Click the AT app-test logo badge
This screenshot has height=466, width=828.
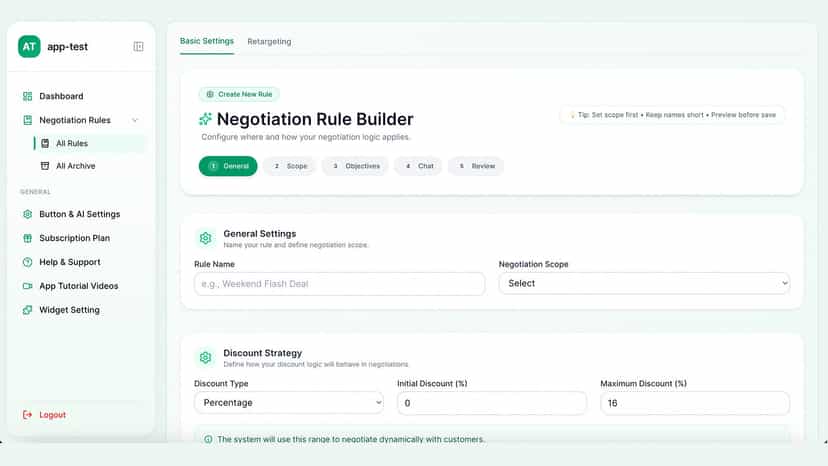[x=29, y=46]
